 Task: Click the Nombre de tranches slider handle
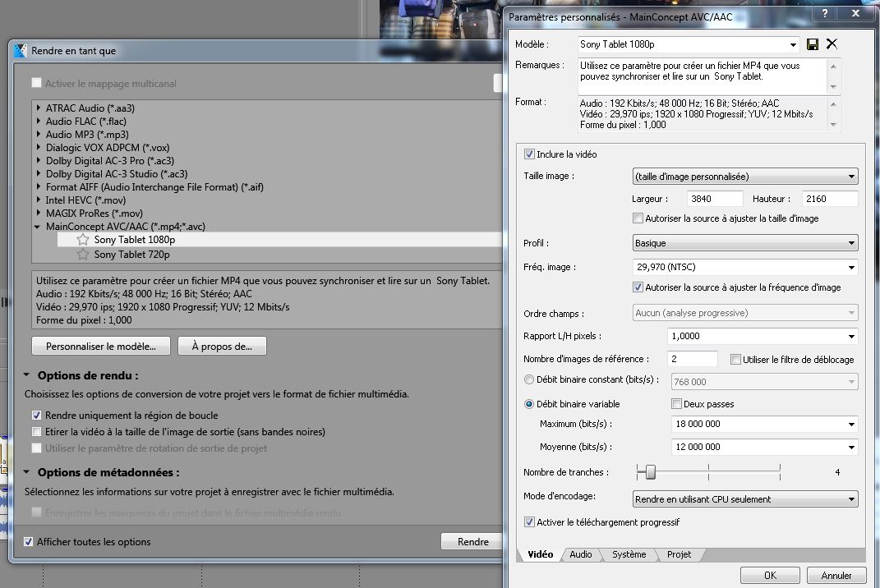[x=650, y=472]
